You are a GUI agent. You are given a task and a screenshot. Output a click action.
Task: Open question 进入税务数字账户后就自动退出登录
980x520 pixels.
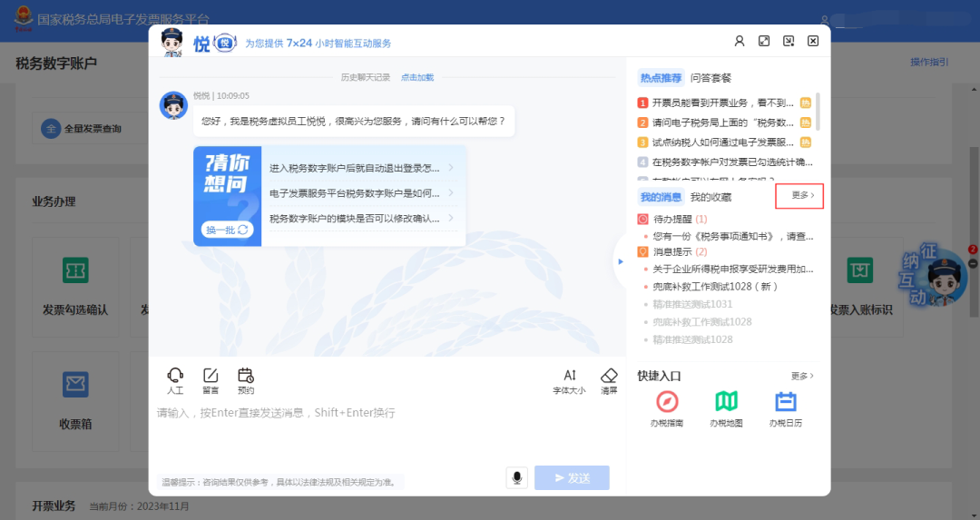click(x=362, y=168)
